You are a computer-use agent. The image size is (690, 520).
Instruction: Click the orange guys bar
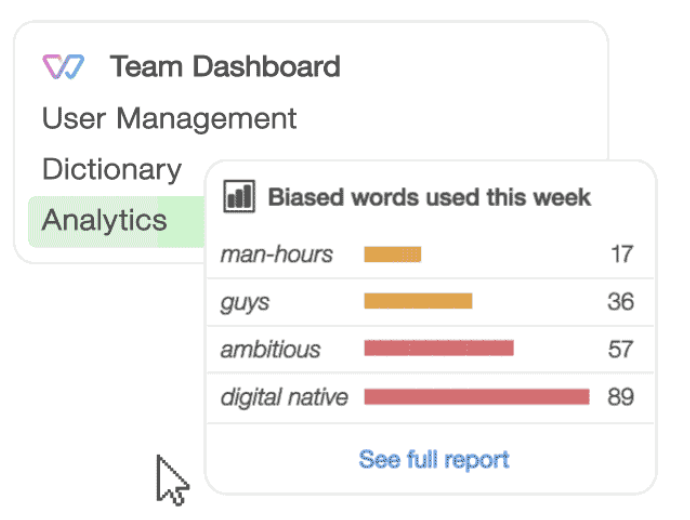point(417,301)
